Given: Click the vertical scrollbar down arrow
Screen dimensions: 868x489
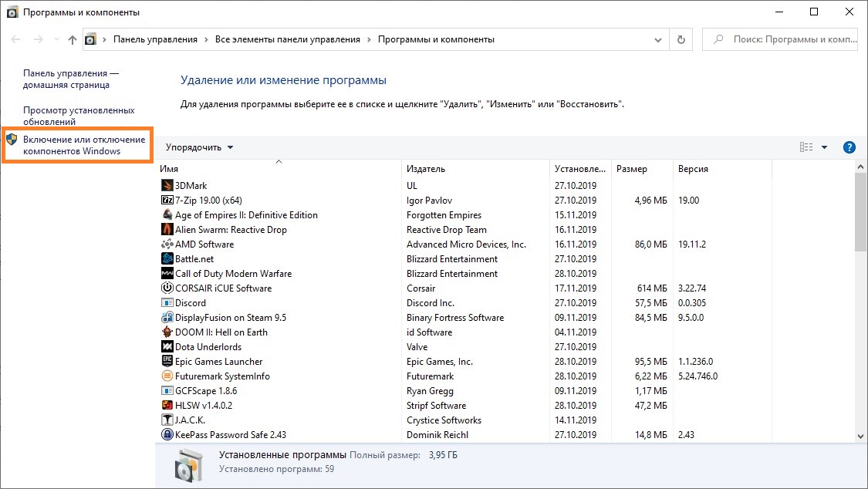Looking at the screenshot, I should [860, 437].
